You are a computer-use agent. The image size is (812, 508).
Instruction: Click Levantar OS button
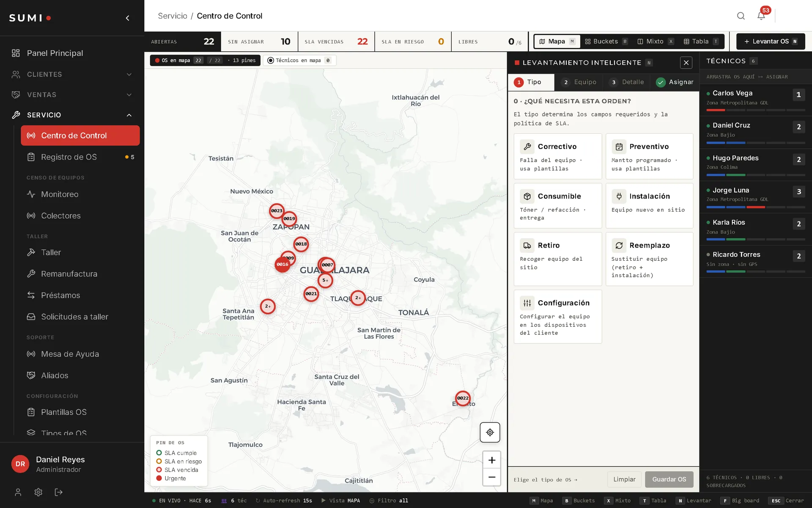point(771,41)
